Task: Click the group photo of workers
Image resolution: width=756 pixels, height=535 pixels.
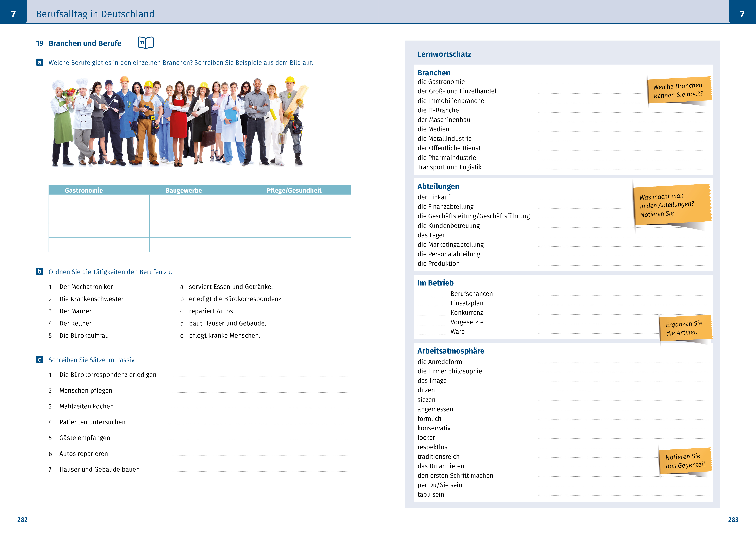Action: (180, 122)
